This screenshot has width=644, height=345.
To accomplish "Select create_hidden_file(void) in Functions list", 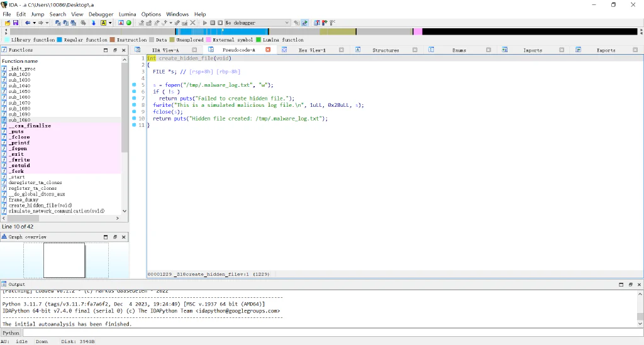I will [40, 205].
